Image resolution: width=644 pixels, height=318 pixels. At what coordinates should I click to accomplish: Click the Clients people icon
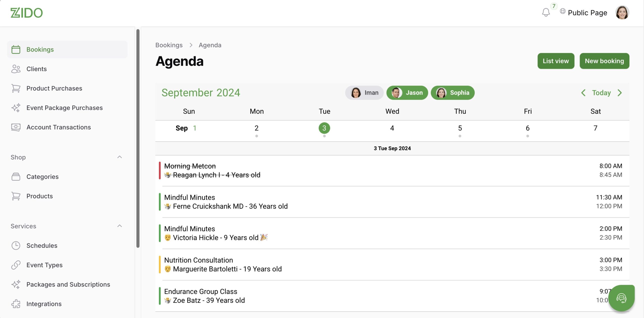click(x=16, y=69)
